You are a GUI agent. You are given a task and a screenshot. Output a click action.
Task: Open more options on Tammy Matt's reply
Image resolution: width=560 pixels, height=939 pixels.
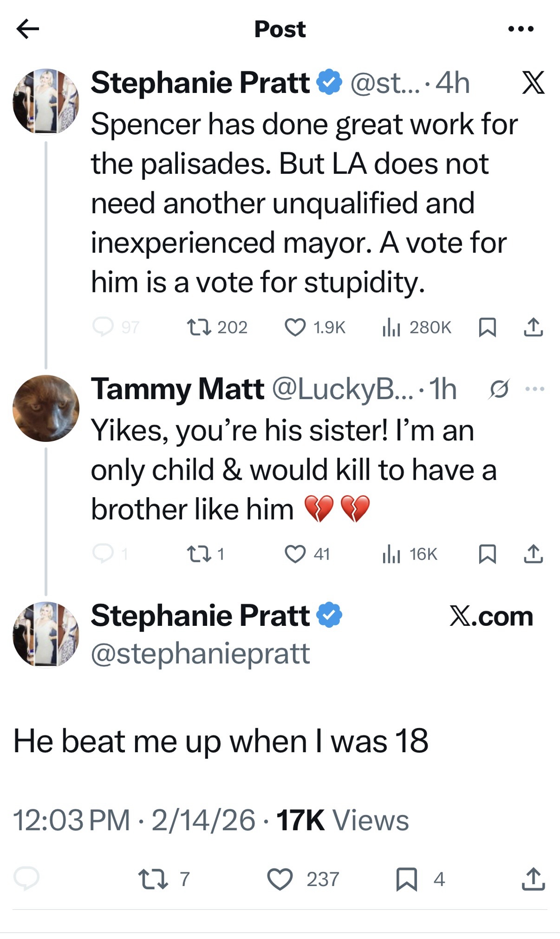click(x=535, y=389)
